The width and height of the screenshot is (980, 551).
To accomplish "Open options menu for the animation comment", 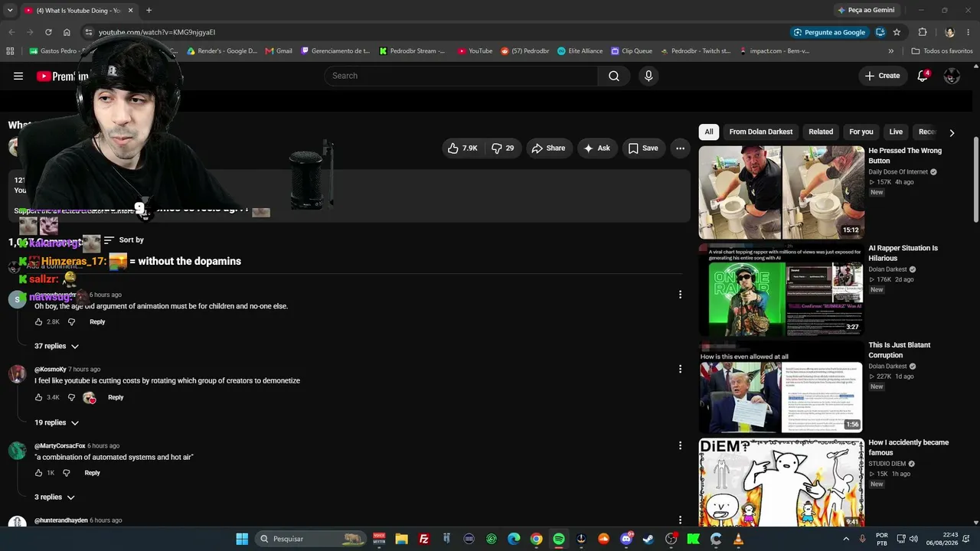I will coord(680,295).
